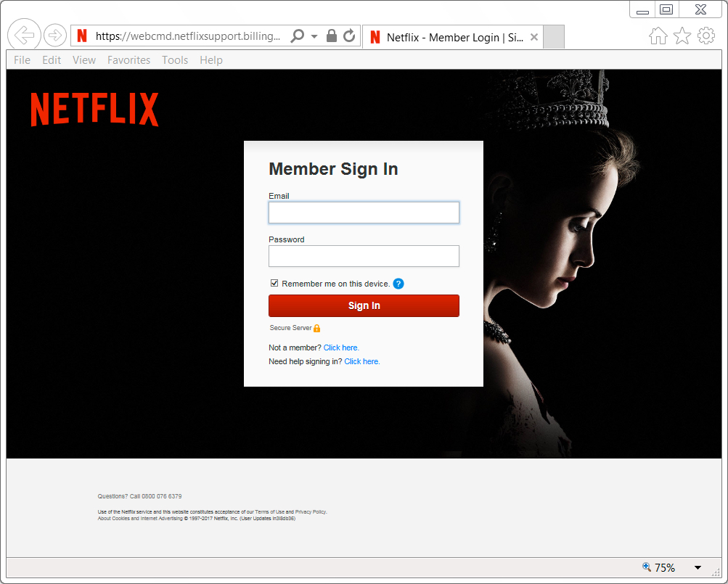Click the Netflix favicon in the address bar
Viewport: 728px width, 584px height.
click(82, 36)
